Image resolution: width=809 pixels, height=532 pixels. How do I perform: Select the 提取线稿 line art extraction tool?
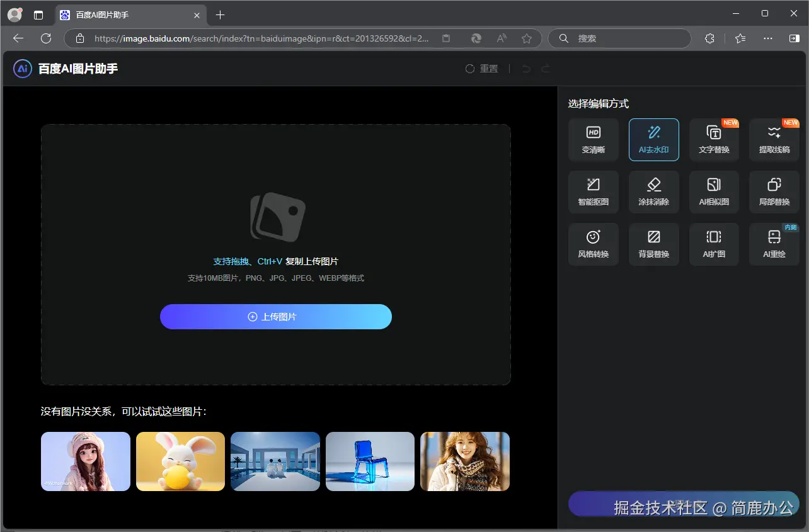[x=773, y=139]
